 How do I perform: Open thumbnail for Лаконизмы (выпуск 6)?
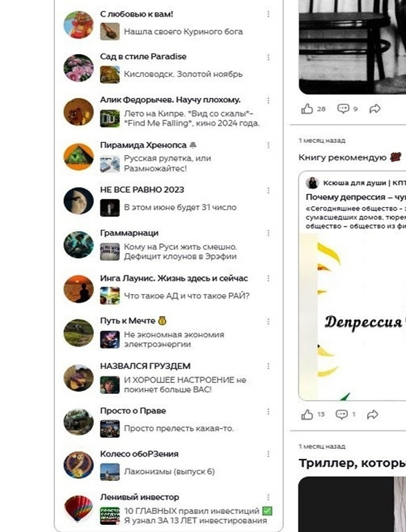point(110,472)
